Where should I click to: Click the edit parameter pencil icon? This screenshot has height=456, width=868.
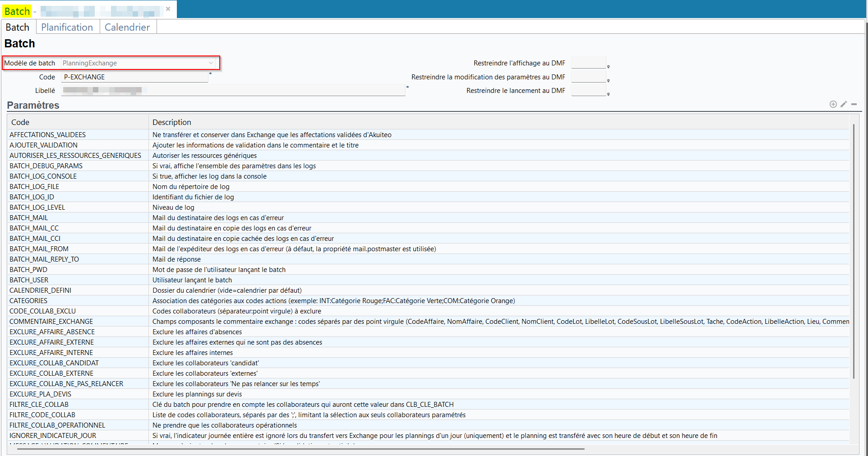(844, 104)
